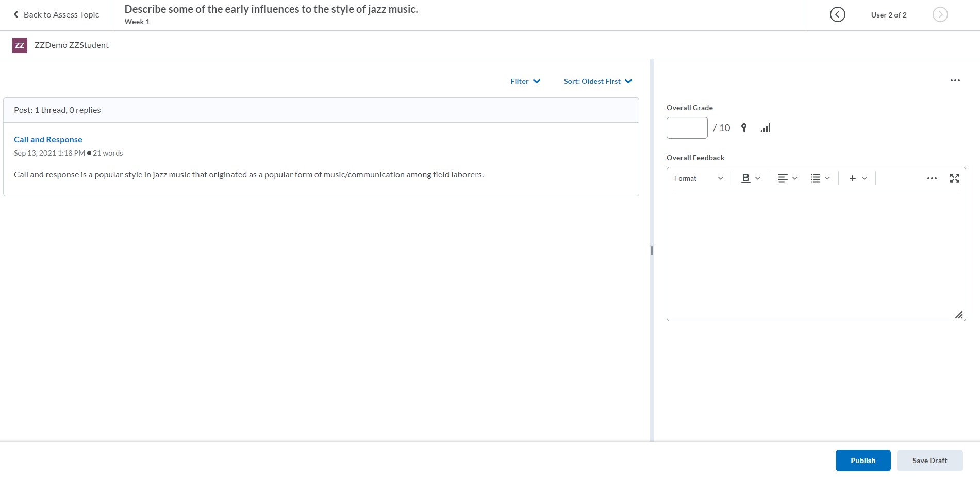Go to the previous user arrow

(837, 14)
